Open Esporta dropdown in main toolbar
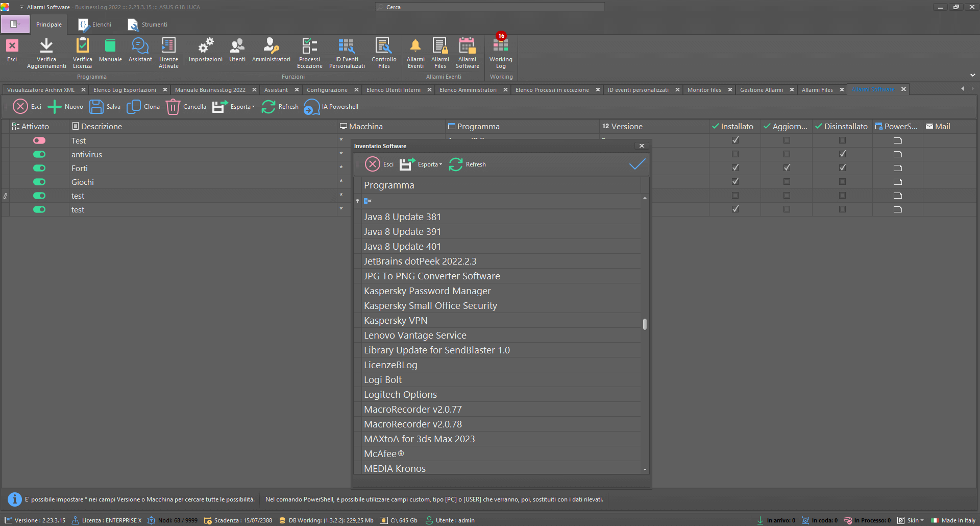980x526 pixels. click(x=234, y=107)
